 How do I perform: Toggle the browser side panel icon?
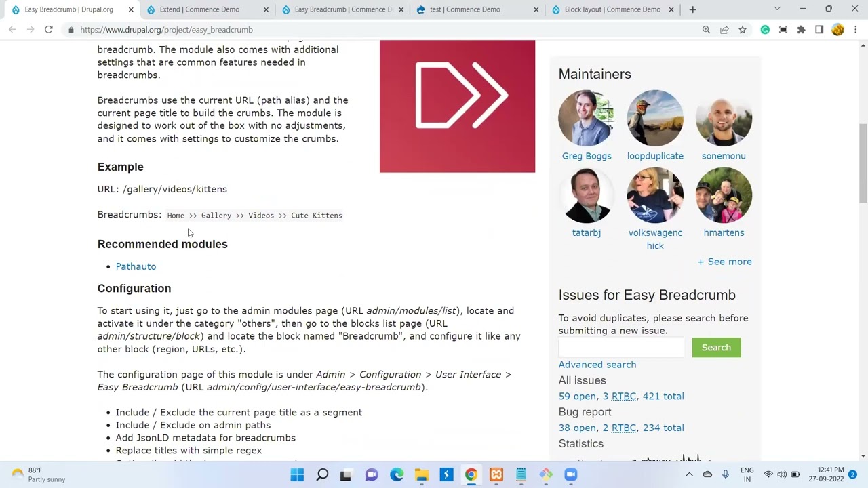819,30
